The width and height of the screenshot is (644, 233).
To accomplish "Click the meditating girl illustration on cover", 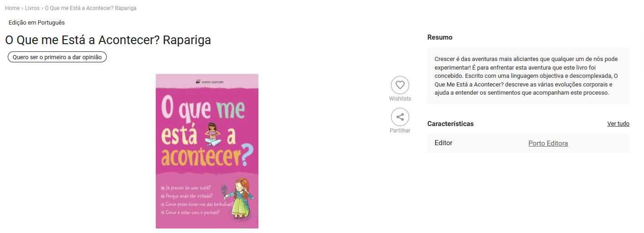I will point(212,135).
